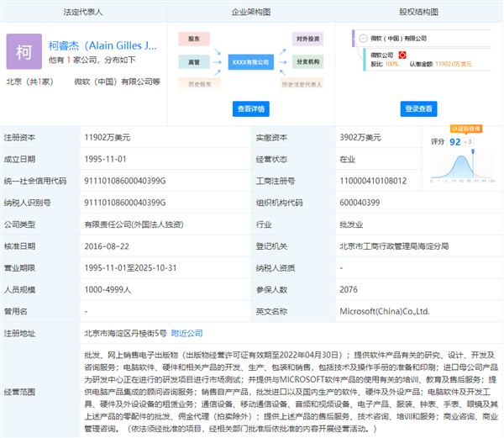Image resolution: width=504 pixels, height=438 pixels.
Task: Click the +3 score bonus tag
Action: point(468,141)
